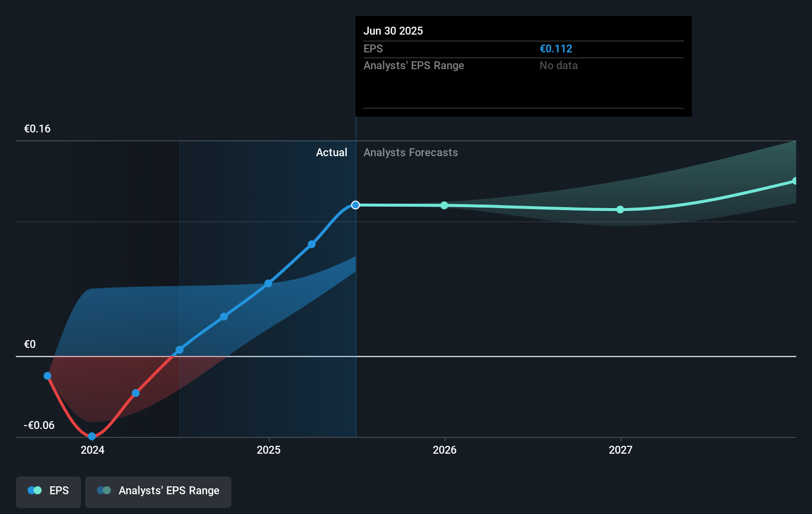Toggle the EPS legend item
The width and height of the screenshot is (812, 514).
(48, 492)
